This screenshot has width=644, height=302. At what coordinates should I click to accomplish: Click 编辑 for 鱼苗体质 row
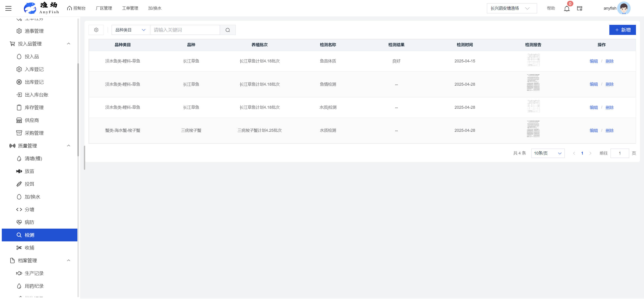(x=593, y=61)
